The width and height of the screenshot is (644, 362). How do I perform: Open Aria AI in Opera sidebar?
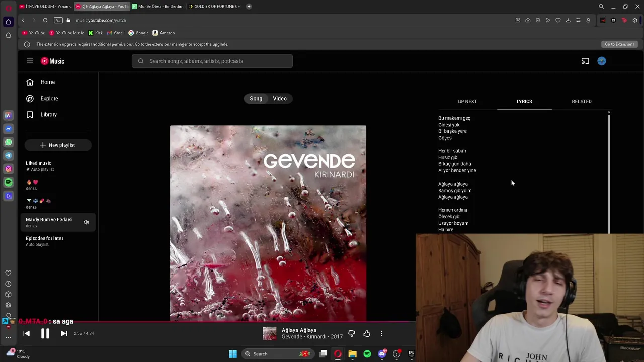(x=8, y=115)
